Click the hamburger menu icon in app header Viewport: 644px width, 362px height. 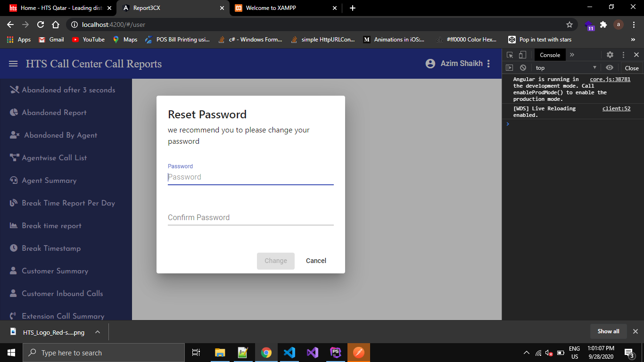[x=13, y=64]
